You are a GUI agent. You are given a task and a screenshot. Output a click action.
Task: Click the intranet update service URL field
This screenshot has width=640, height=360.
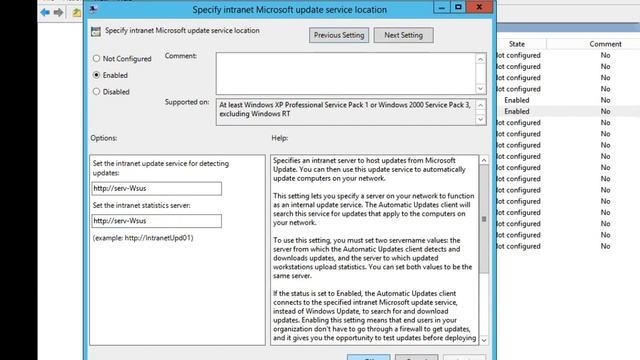coord(156,188)
